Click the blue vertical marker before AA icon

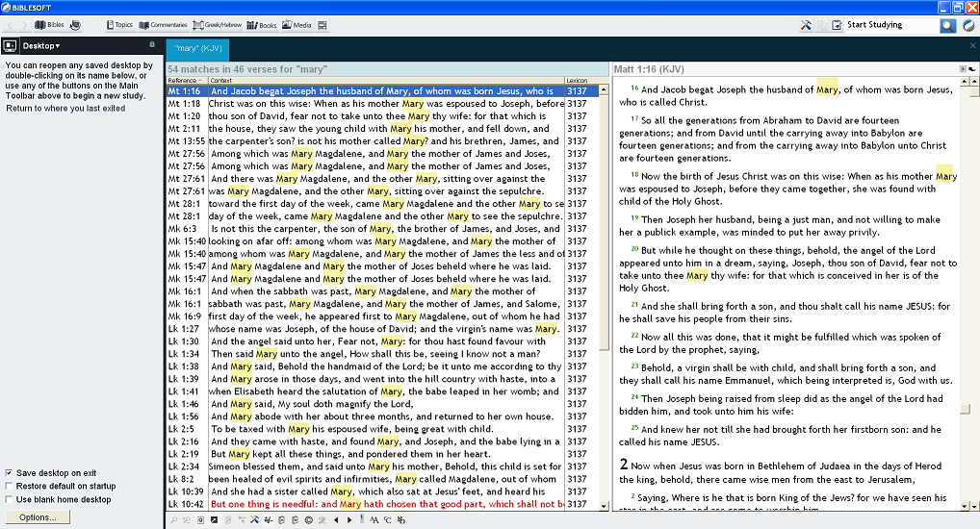(x=362, y=518)
